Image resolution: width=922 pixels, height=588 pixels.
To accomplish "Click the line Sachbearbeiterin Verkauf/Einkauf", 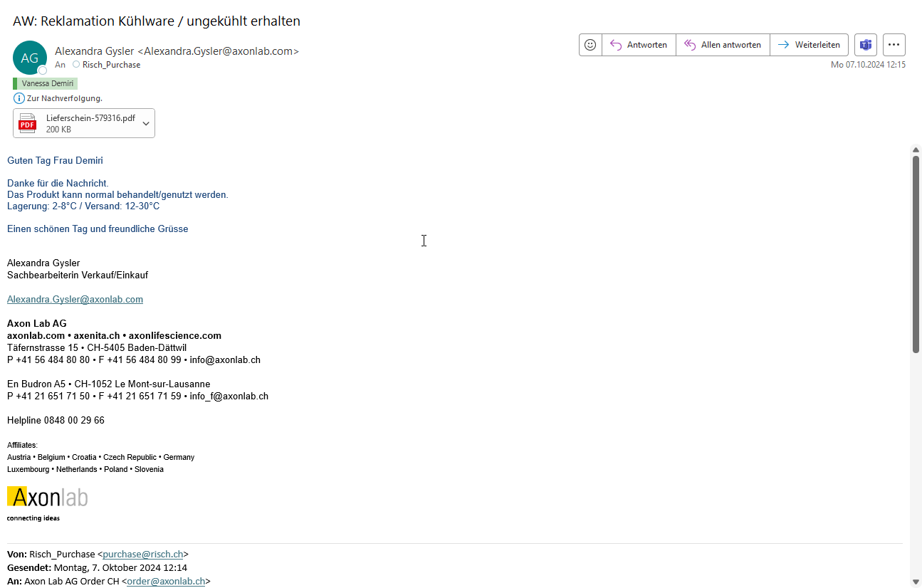I will 78,275.
